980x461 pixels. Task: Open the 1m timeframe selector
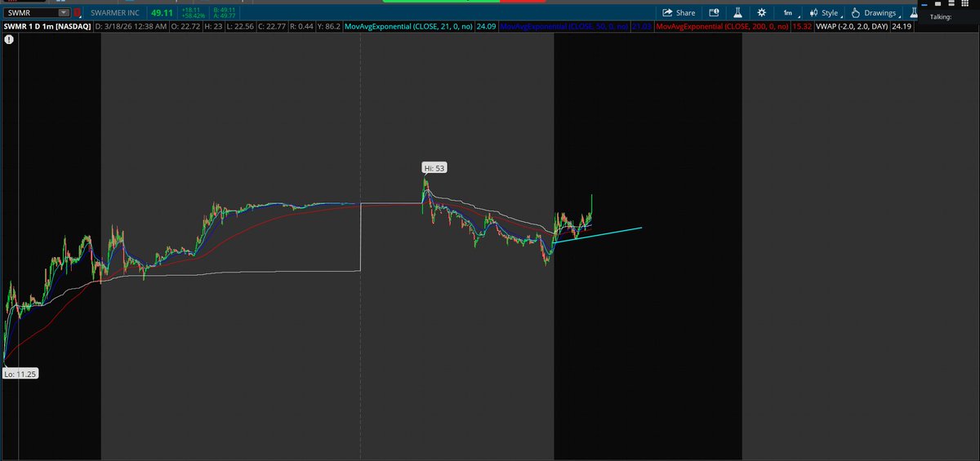point(788,13)
